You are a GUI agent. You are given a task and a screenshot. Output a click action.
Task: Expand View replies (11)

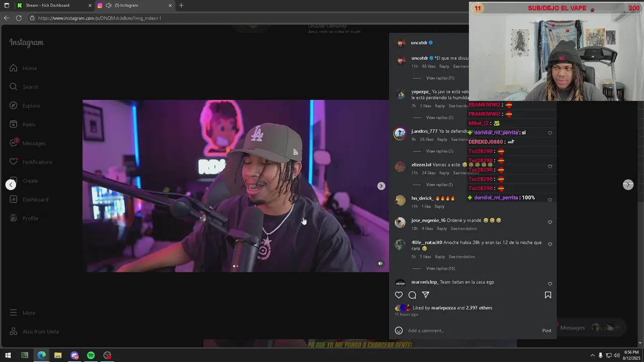click(x=440, y=78)
